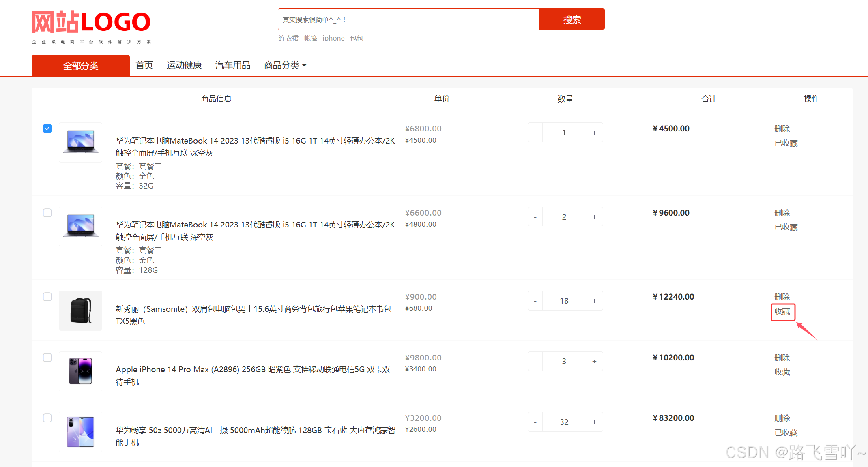Expand the 商品分类 dropdown menu

pyautogui.click(x=285, y=65)
